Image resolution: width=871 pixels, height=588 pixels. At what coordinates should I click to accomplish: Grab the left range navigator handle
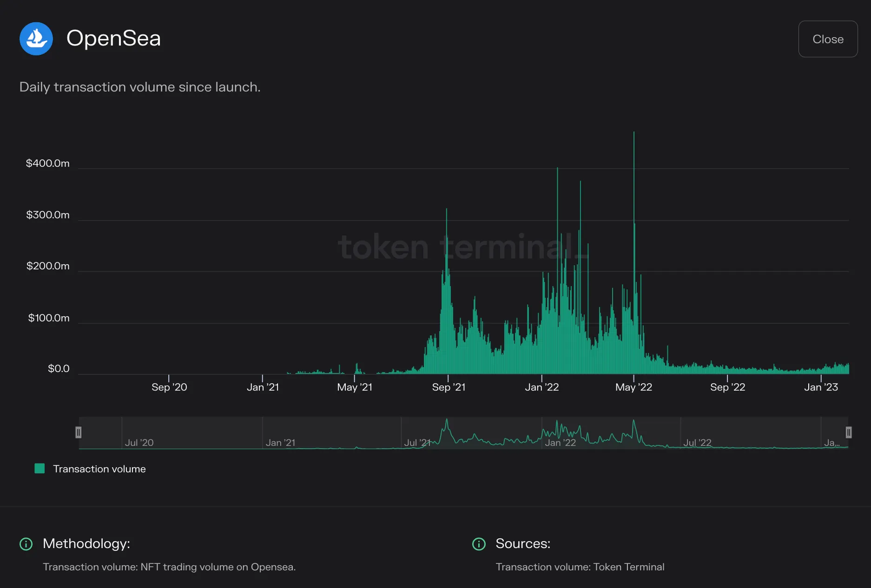click(79, 432)
